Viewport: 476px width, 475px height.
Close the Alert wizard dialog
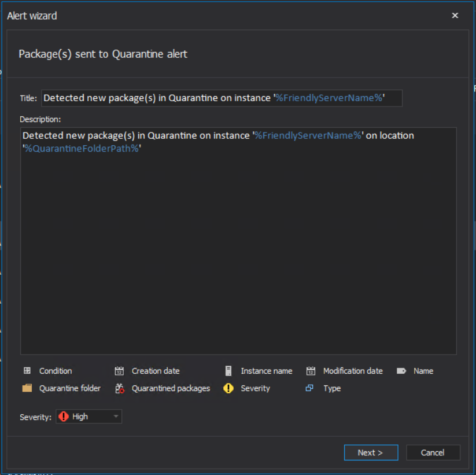455,16
